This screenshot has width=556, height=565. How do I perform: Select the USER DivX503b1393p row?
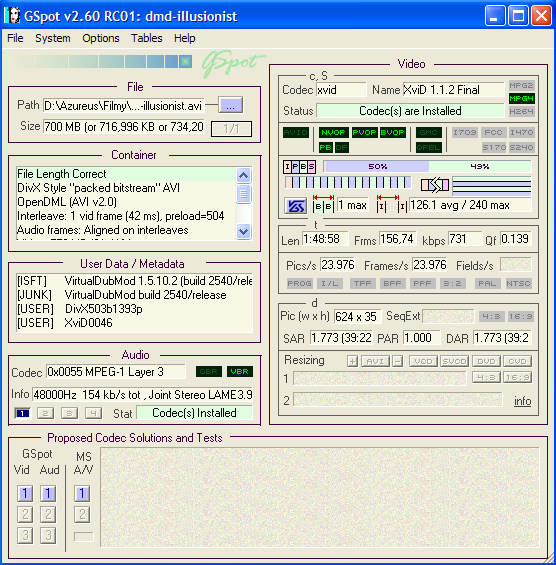coord(134,309)
